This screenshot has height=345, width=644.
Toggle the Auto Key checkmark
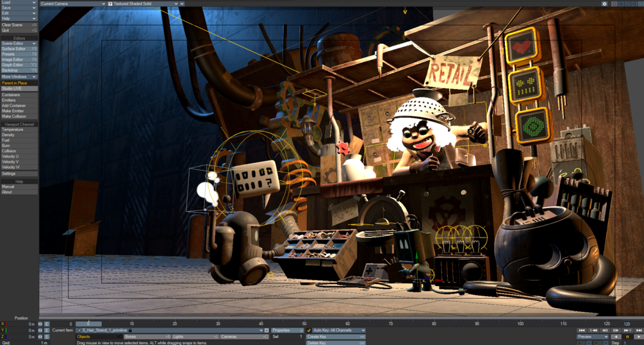coord(309,330)
